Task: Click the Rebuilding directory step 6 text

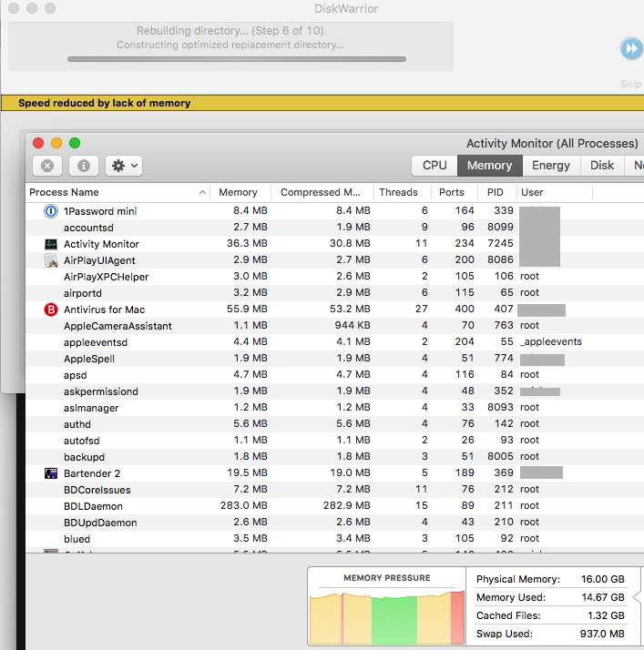Action: (x=230, y=31)
